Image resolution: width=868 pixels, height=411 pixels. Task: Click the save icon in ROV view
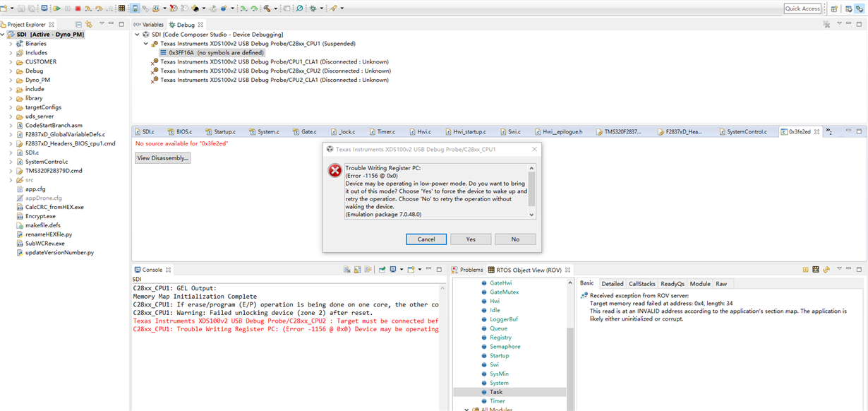[815, 270]
